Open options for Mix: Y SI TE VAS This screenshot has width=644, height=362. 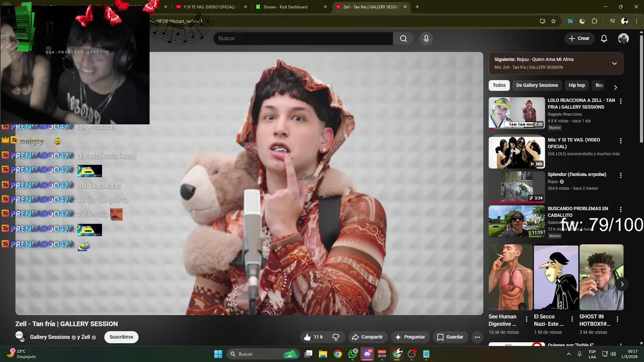coord(620,141)
